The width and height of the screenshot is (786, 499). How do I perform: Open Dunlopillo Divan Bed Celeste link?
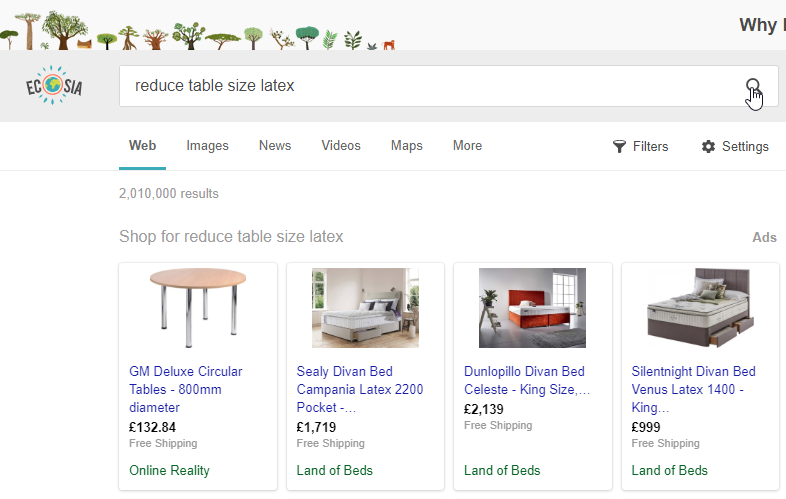pyautogui.click(x=527, y=380)
